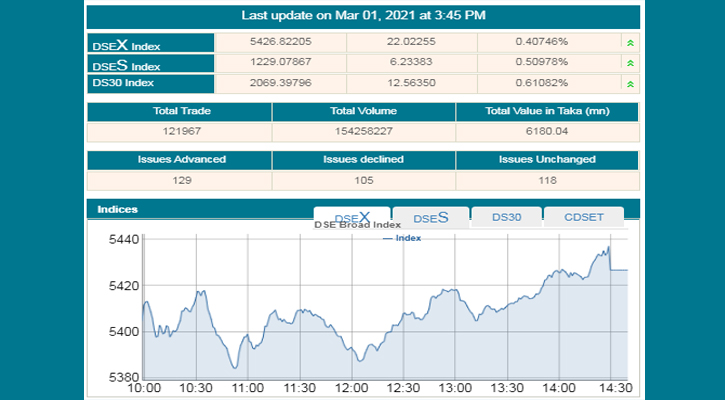This screenshot has width=725, height=400.
Task: Click the Total Volume header cell
Action: point(363,111)
